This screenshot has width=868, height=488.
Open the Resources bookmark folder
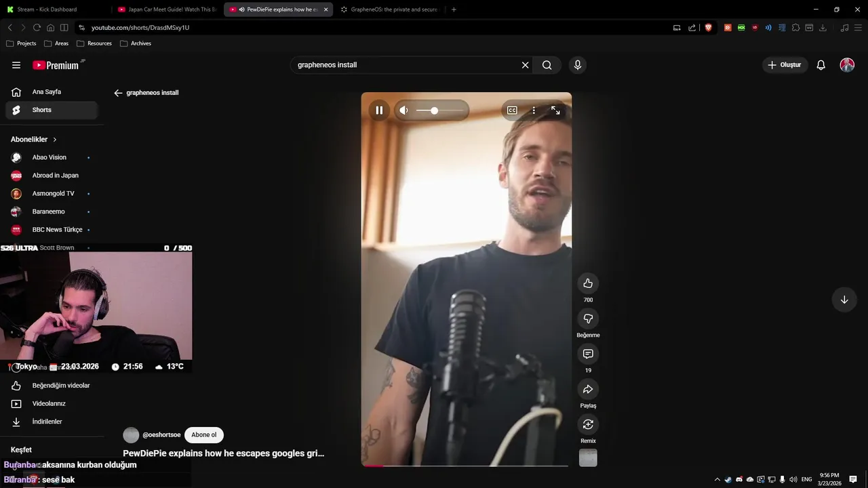pyautogui.click(x=94, y=43)
